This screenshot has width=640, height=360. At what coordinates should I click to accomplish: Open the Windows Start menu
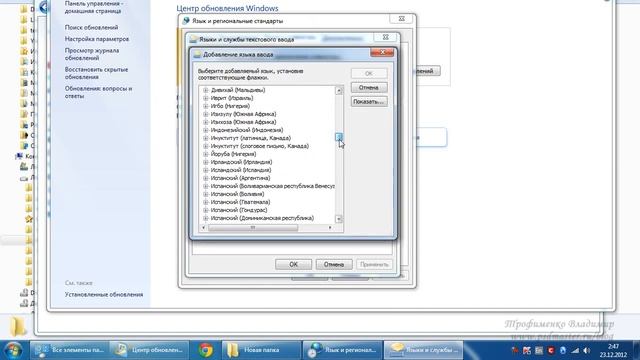click(x=13, y=350)
